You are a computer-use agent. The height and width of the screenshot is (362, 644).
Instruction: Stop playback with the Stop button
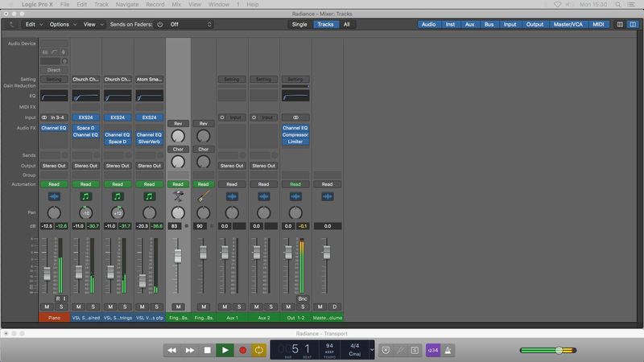point(208,350)
